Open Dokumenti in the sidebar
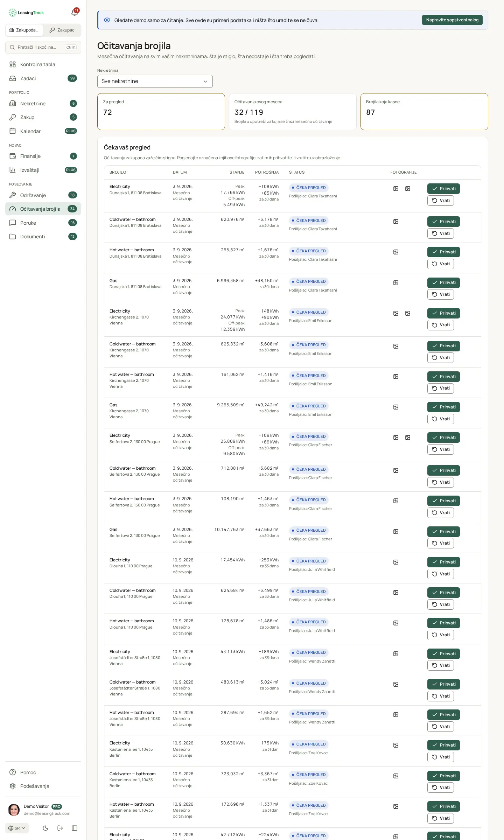The image size is (504, 840). pyautogui.click(x=43, y=237)
